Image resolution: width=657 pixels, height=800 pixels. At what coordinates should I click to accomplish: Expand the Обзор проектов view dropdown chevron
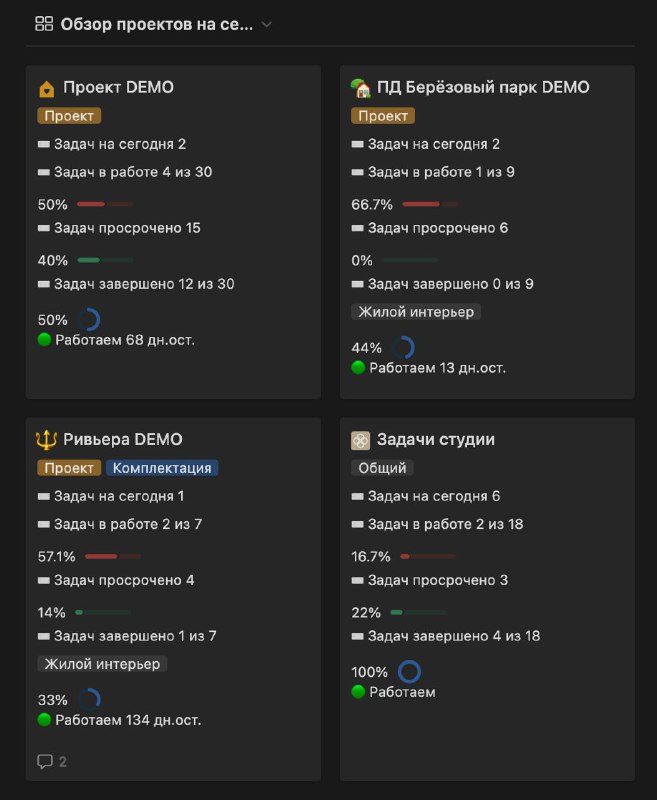pos(266,24)
